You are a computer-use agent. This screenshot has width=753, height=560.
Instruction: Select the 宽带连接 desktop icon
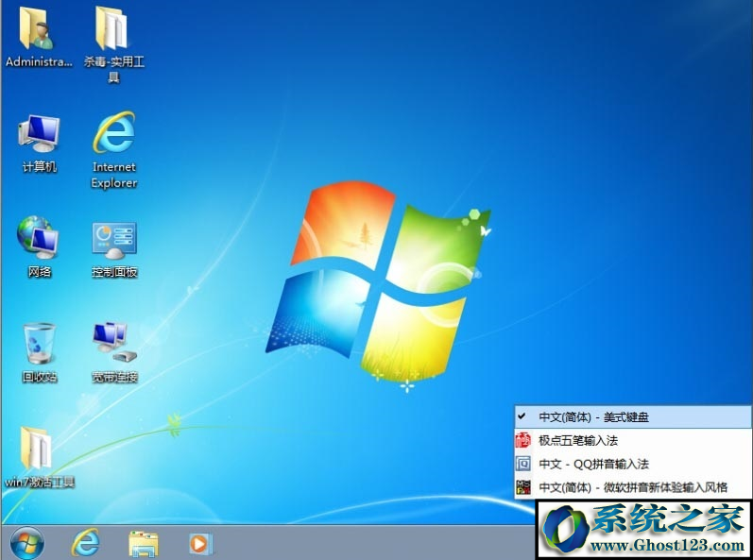[x=114, y=343]
